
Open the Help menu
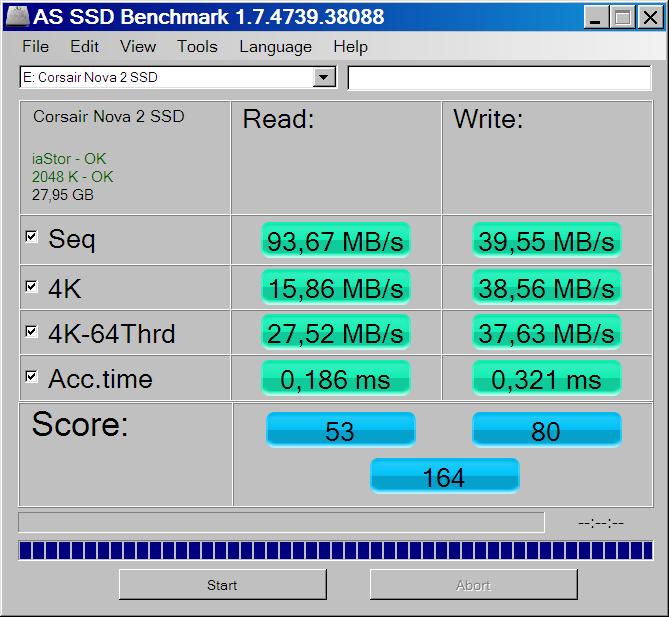click(350, 47)
